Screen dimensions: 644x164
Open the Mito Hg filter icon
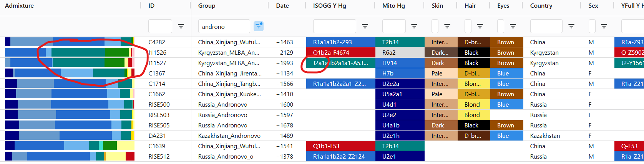[414, 26]
